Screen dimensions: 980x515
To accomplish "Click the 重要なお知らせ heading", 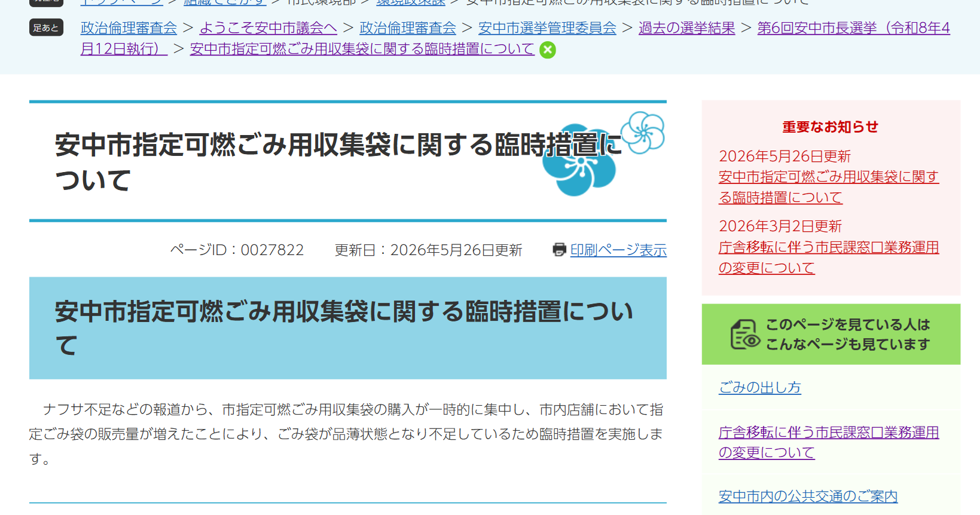I will 831,127.
